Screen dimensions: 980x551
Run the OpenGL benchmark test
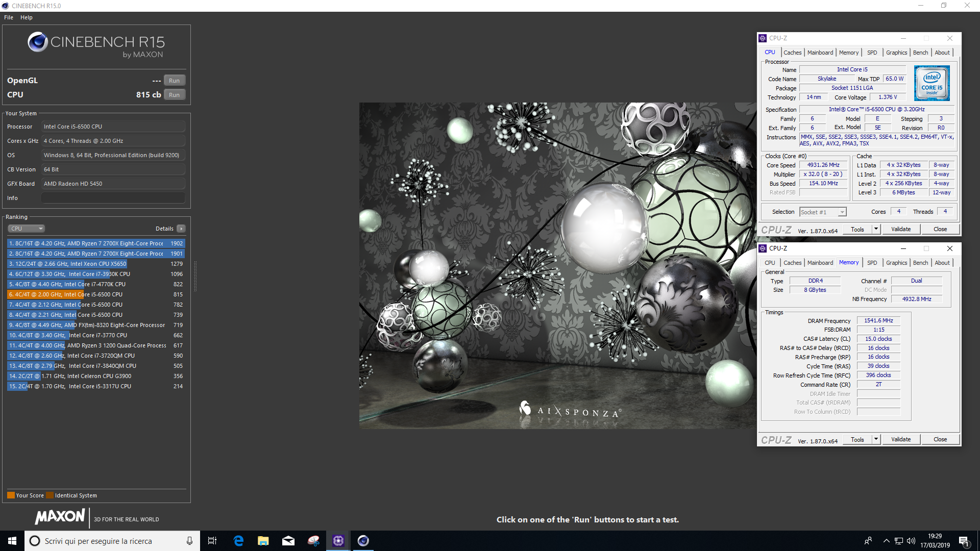[174, 81]
